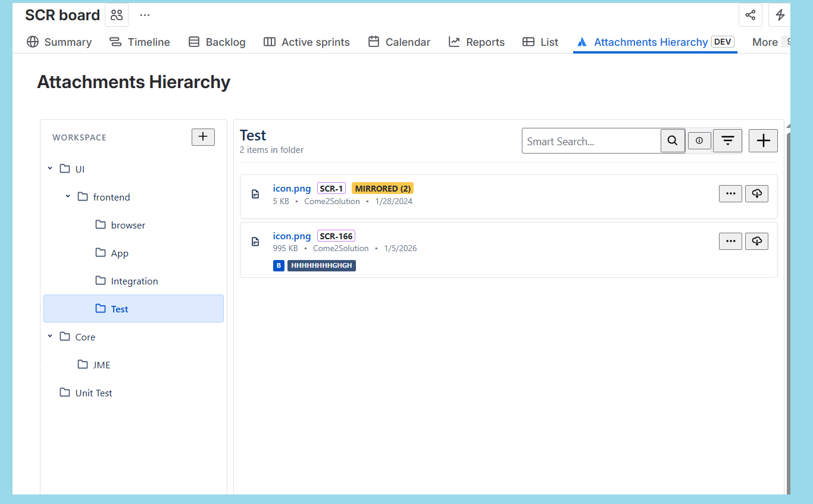Viewport: 813px width, 504px height.
Task: Open the Active sprints tab
Action: 307,42
